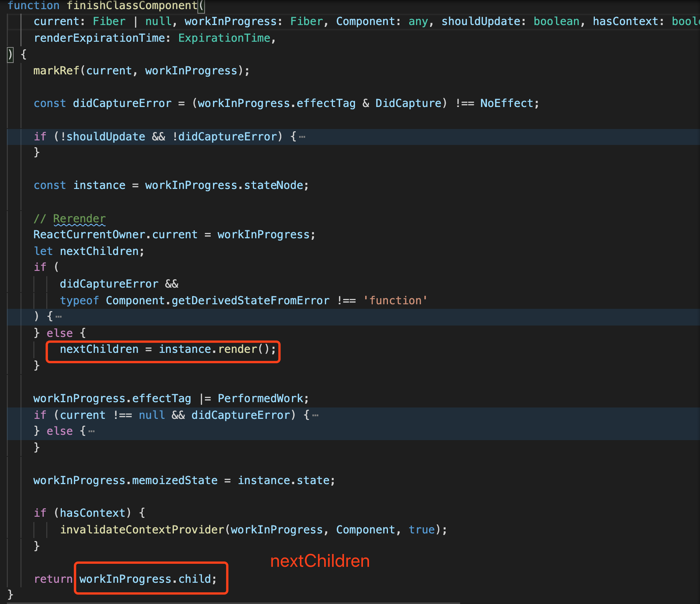This screenshot has height=604, width=700.
Task: Click workInProgress.child in the return statement
Action: [145, 579]
